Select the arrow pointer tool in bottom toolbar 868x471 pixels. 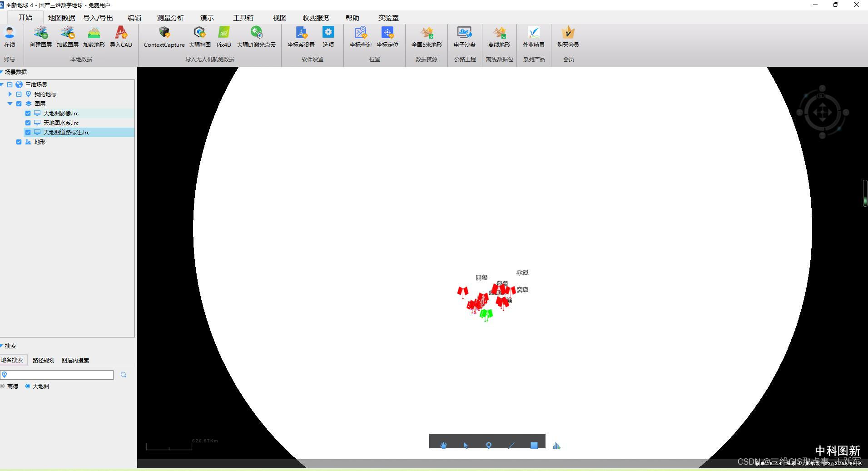pyautogui.click(x=466, y=446)
